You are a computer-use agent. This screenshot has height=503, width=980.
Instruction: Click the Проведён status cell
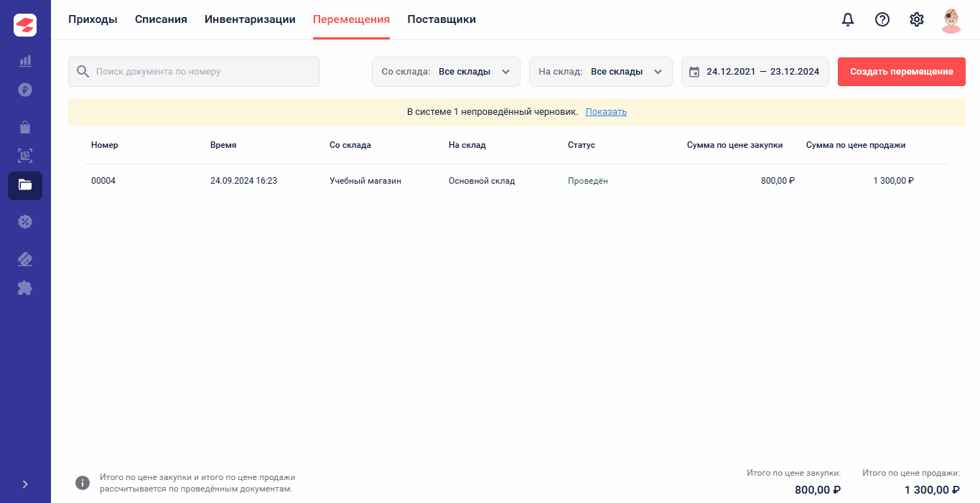point(588,181)
